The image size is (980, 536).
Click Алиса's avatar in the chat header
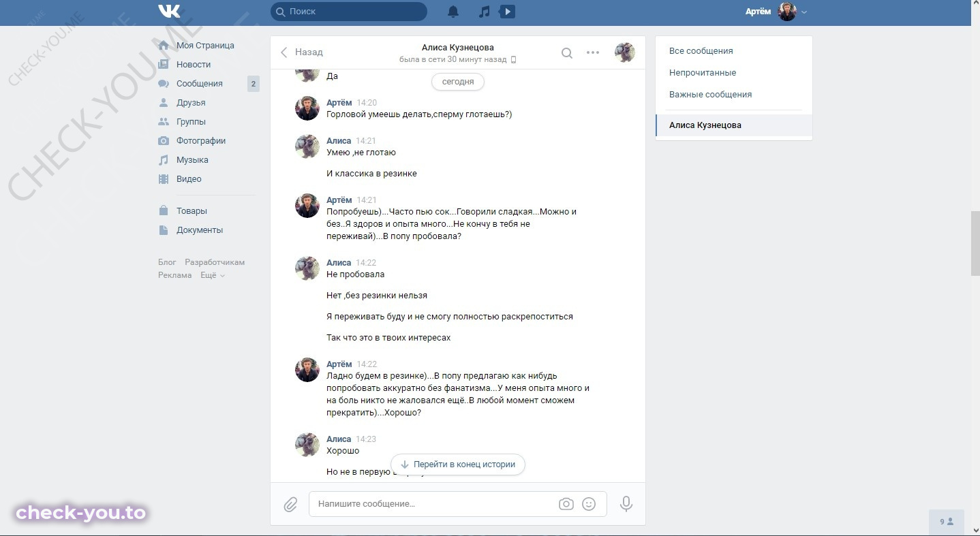(x=625, y=52)
